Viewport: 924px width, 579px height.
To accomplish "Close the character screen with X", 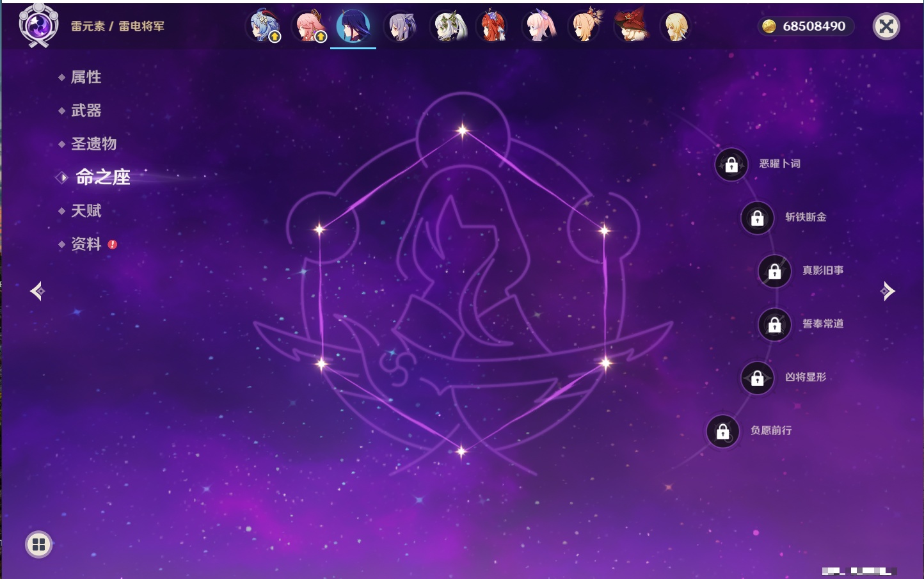I will 886,26.
